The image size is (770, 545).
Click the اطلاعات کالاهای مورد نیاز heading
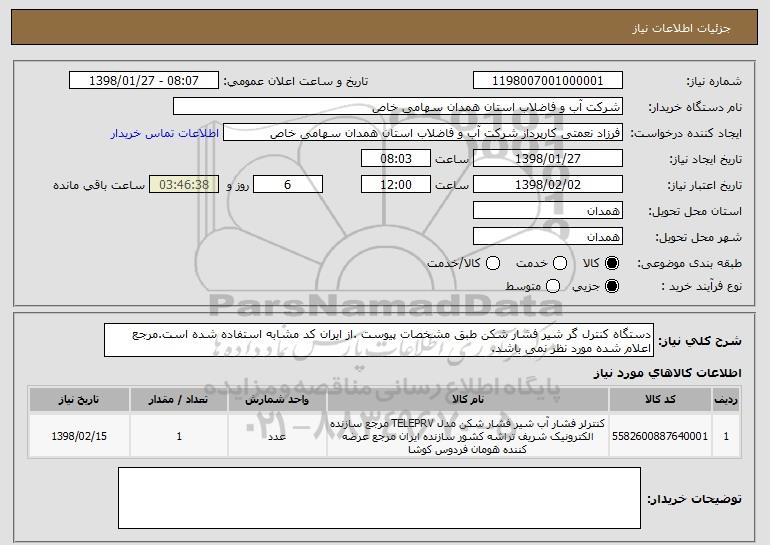click(x=667, y=373)
